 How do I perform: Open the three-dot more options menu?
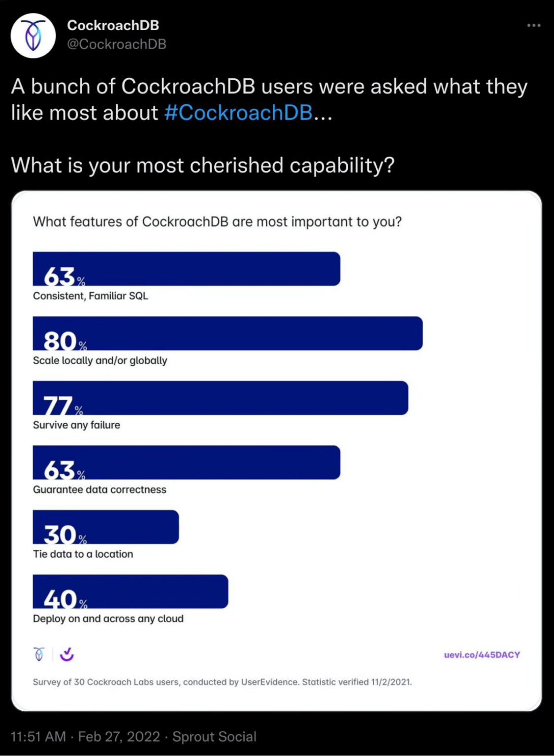click(534, 25)
